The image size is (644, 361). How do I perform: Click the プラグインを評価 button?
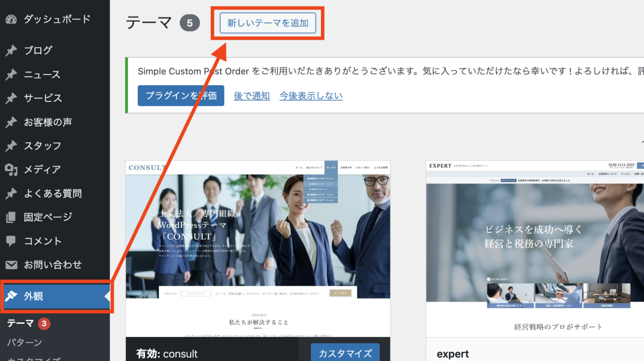pyautogui.click(x=181, y=96)
